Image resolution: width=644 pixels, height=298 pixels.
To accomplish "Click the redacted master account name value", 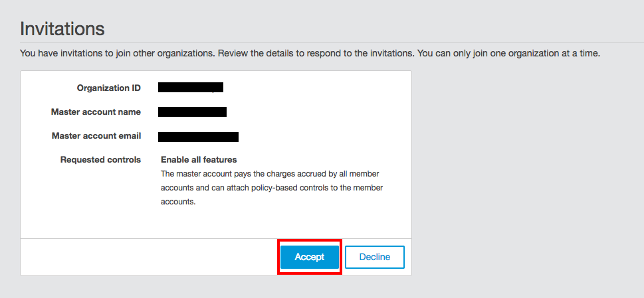I will coord(192,112).
